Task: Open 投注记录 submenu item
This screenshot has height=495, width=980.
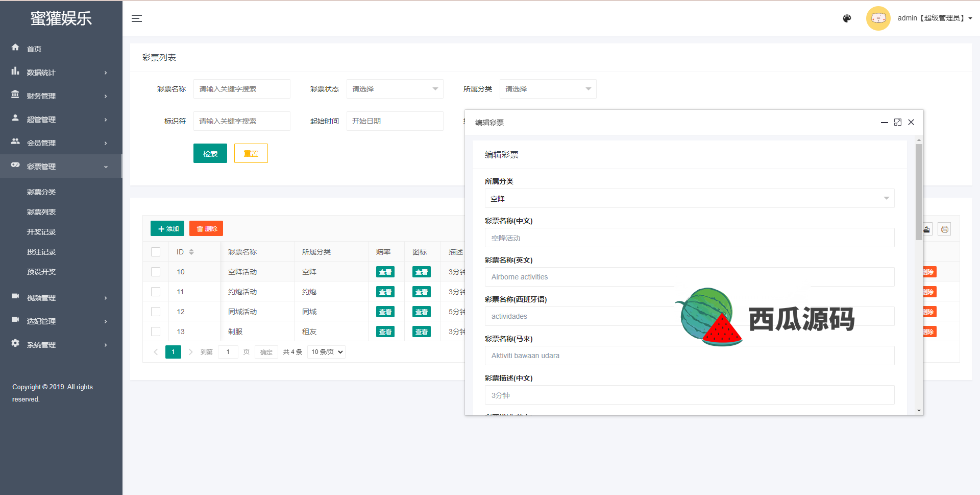Action: (x=41, y=252)
